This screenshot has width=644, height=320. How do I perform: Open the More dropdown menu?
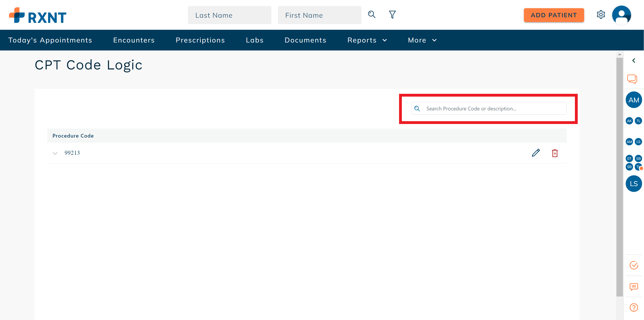point(422,40)
